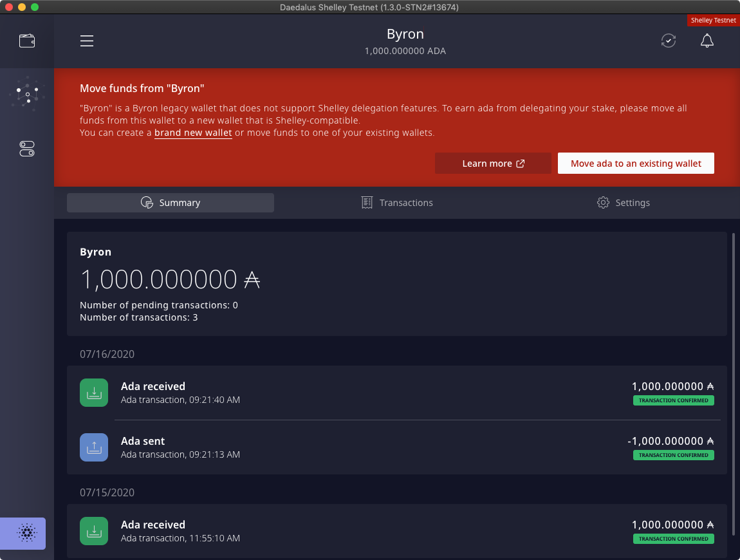This screenshot has height=560, width=740.
Task: Switch to the Settings tab
Action: pyautogui.click(x=624, y=203)
